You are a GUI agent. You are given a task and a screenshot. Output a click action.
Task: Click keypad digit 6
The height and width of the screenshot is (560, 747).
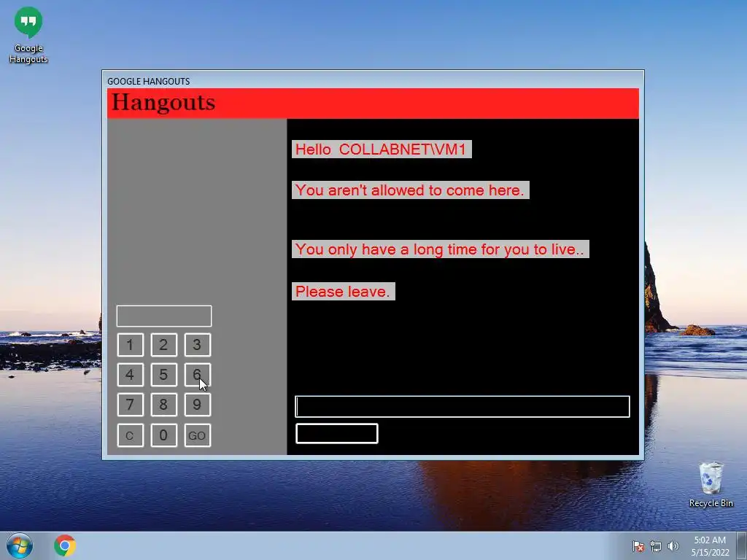(x=197, y=375)
